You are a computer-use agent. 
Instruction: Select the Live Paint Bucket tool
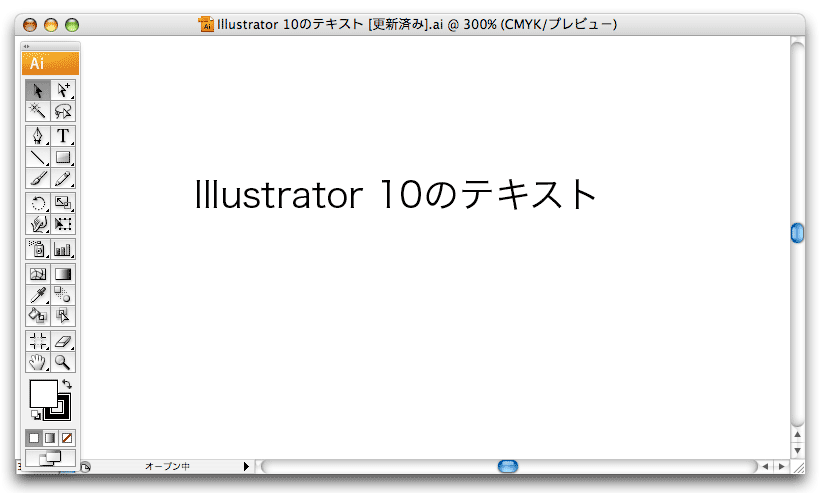click(x=38, y=316)
